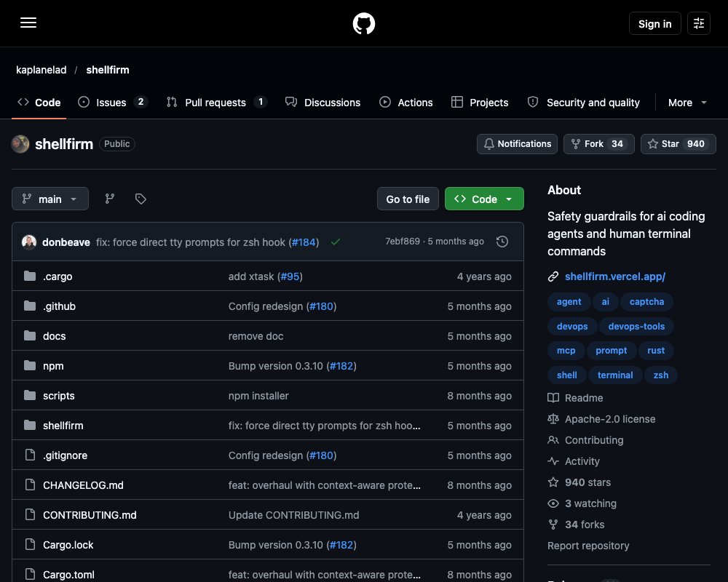Viewport: 728px width, 582px height.
Task: Open the Cargo.toml file name
Action: (x=68, y=575)
